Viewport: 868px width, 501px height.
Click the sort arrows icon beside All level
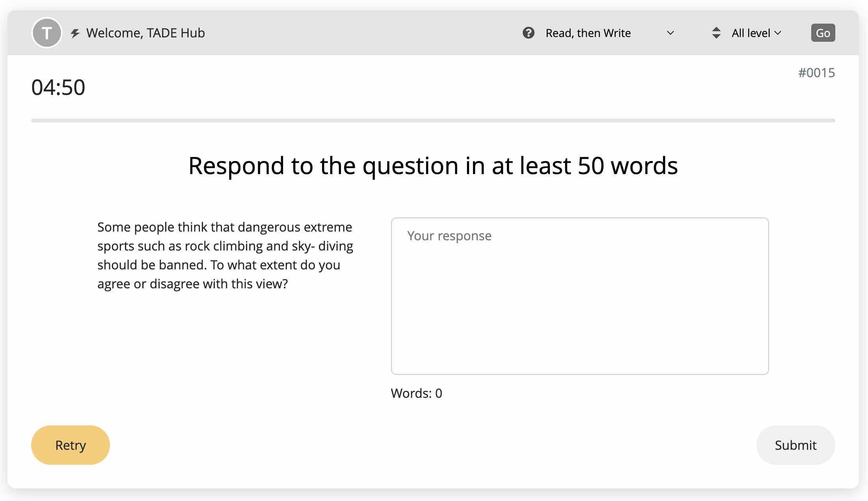pyautogui.click(x=716, y=33)
